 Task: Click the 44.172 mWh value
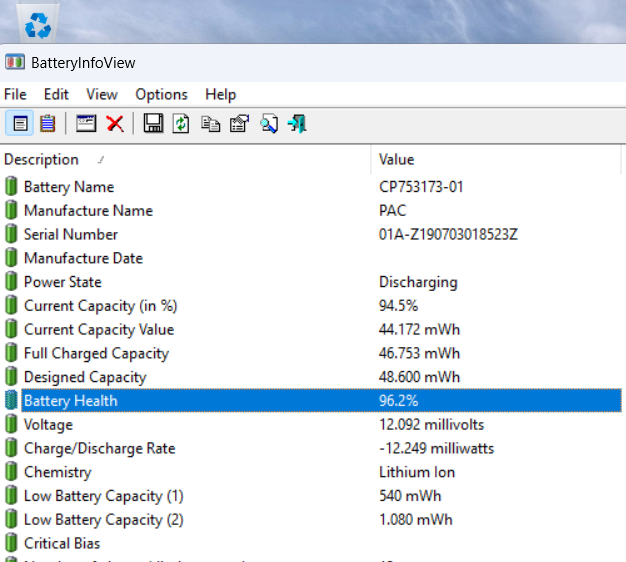click(x=419, y=329)
